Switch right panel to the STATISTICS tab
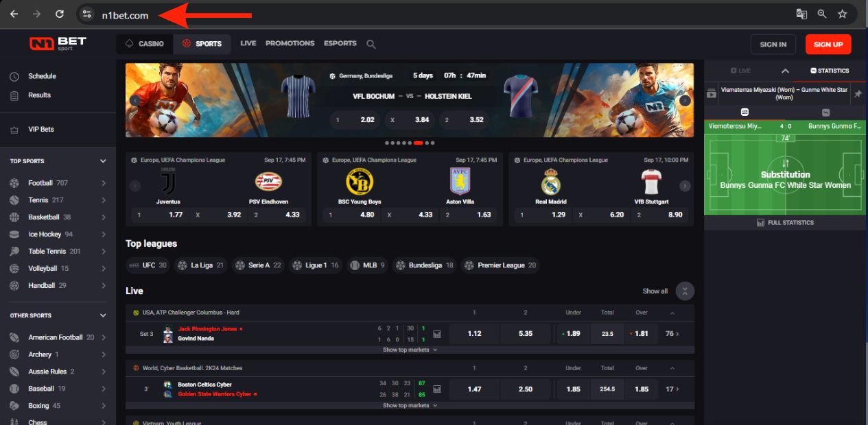Screen dimensions: 868x425 pos(830,71)
